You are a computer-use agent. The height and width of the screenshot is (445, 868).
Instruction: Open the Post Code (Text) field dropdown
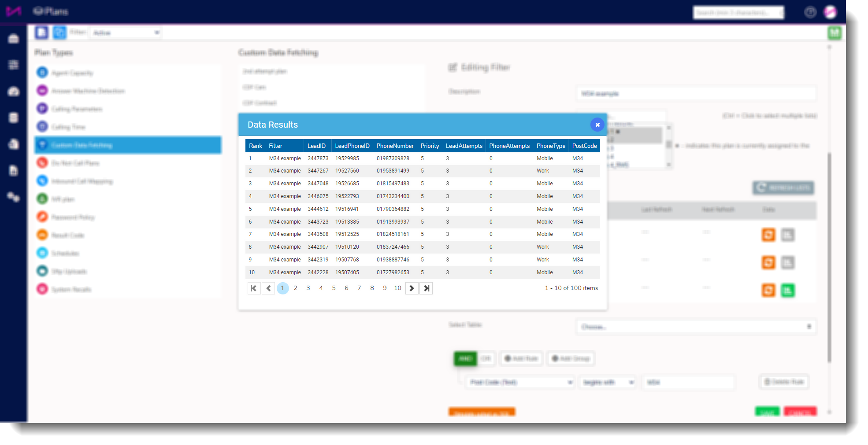pyautogui.click(x=521, y=382)
